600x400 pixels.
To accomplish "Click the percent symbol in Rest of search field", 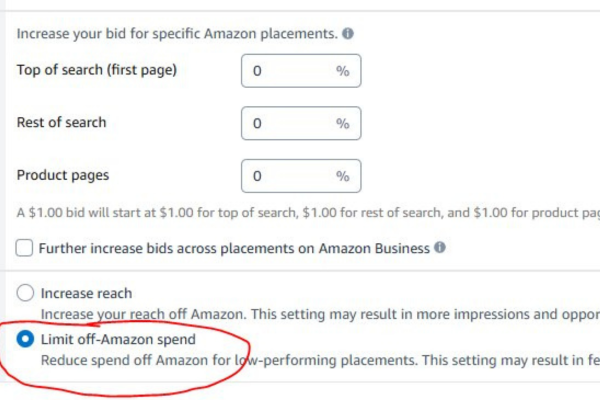I will 342,124.
